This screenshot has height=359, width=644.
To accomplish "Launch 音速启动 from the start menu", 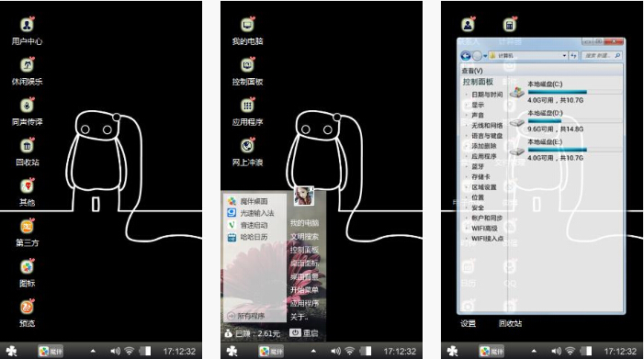I will (x=248, y=225).
